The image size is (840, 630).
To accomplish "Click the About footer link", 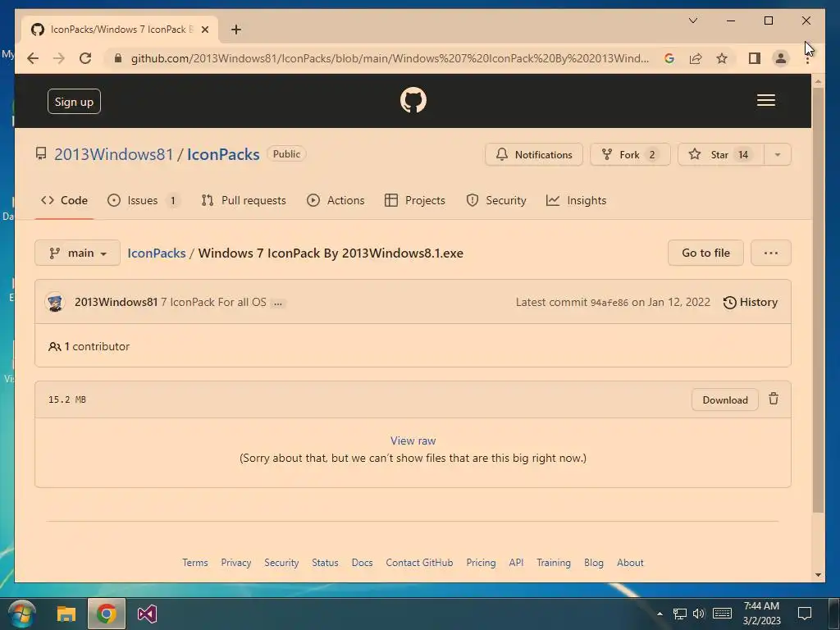I will coord(630,563).
